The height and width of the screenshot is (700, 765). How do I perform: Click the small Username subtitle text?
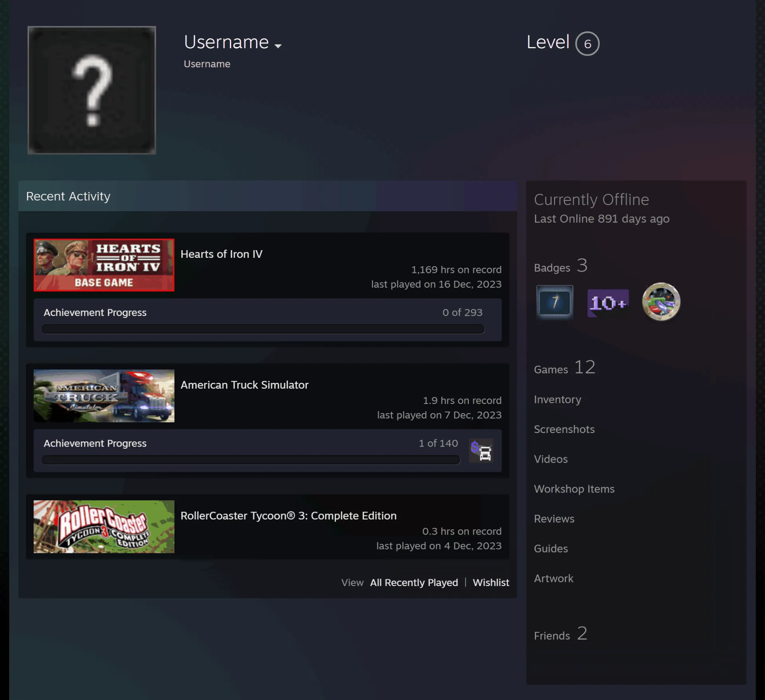(207, 64)
